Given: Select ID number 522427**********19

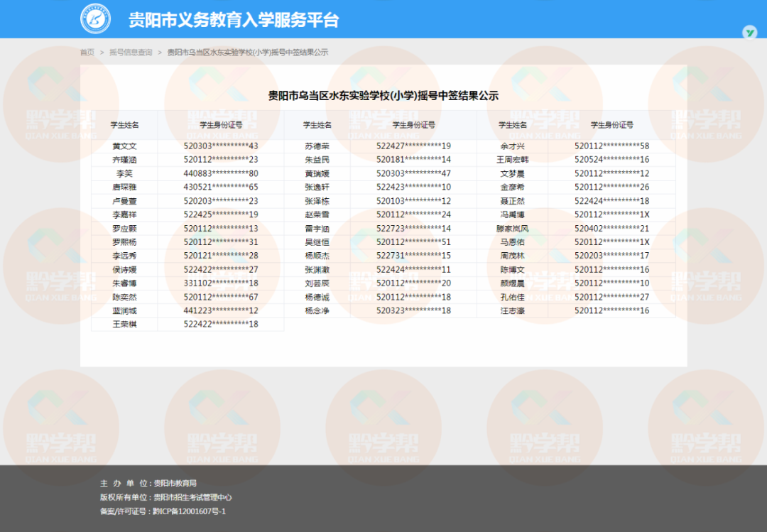Looking at the screenshot, I should [413, 146].
